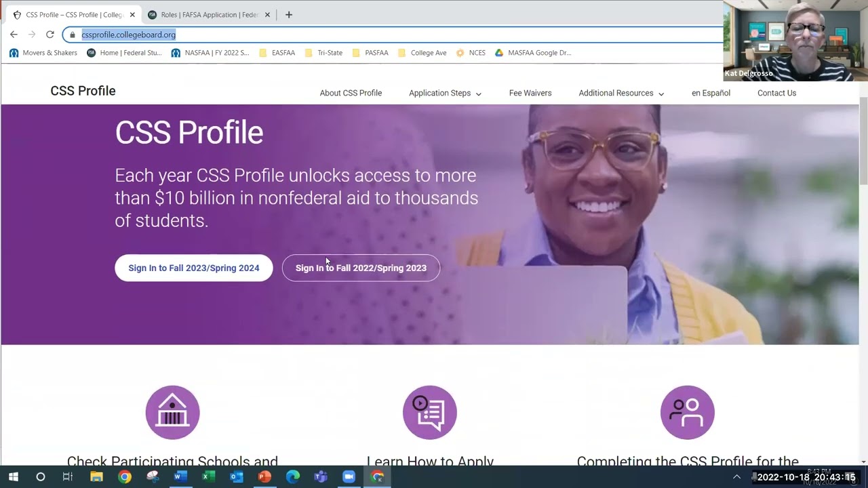Show hidden system tray icons

(x=737, y=477)
